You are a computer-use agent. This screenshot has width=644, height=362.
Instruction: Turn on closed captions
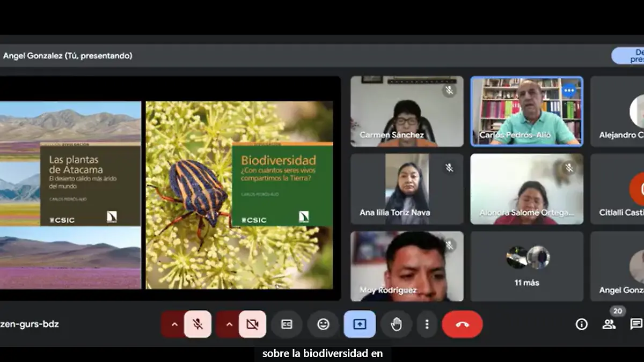[287, 324]
